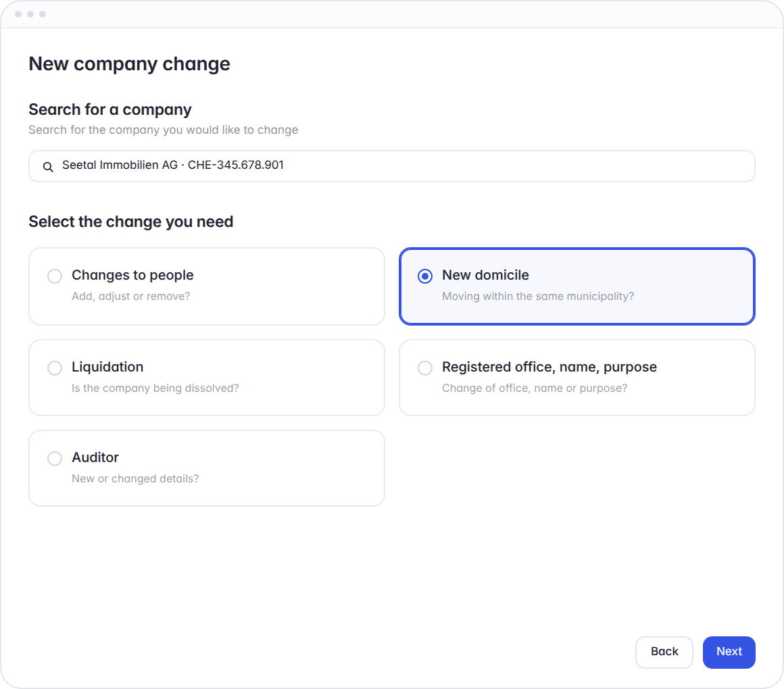Click the 'New company change' heading

pyautogui.click(x=130, y=64)
